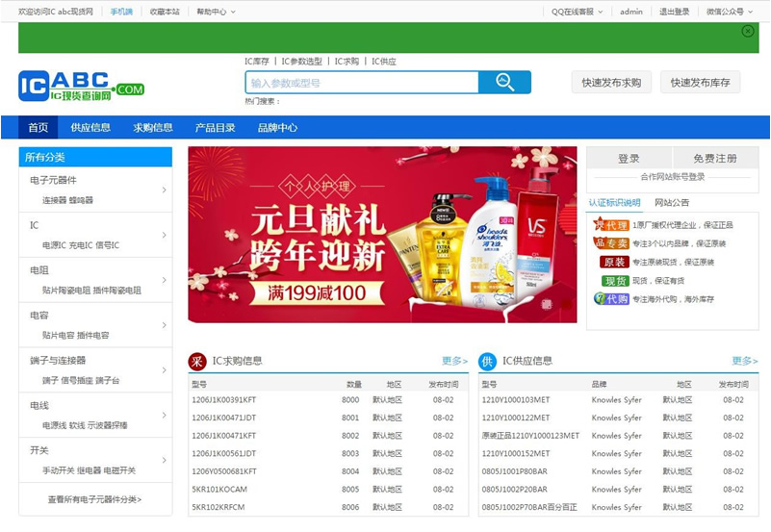Open the 帮助中心 dropdown
This screenshot has width=771, height=532.
pyautogui.click(x=216, y=12)
